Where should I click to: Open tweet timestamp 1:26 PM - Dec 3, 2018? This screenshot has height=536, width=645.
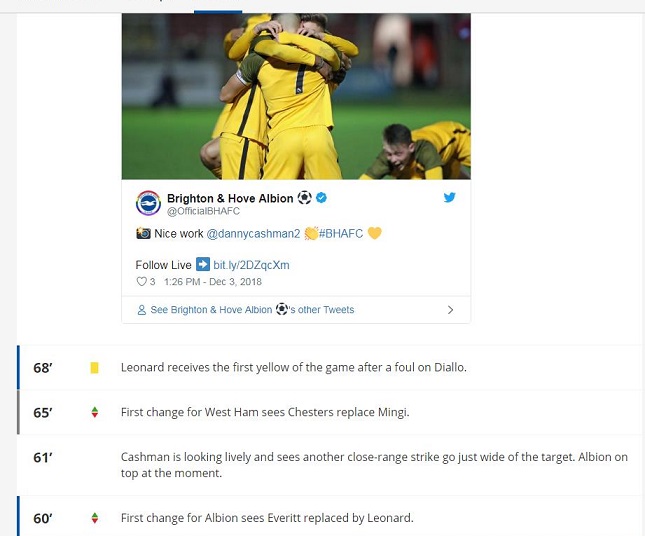click(x=213, y=282)
